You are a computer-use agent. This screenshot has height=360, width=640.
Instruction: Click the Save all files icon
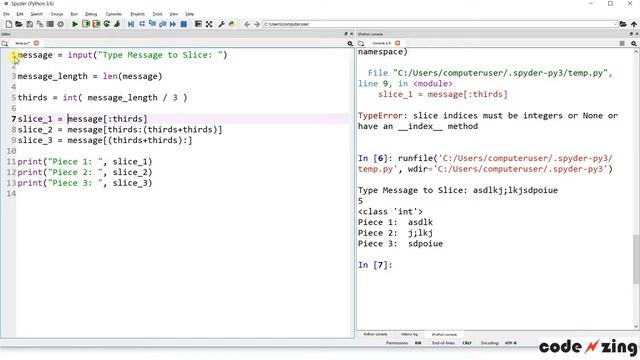point(40,24)
